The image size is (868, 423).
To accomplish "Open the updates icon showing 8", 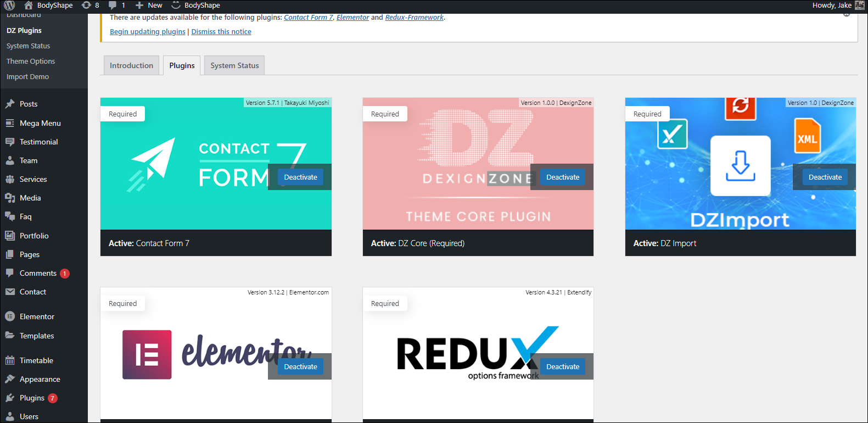I will [x=86, y=5].
